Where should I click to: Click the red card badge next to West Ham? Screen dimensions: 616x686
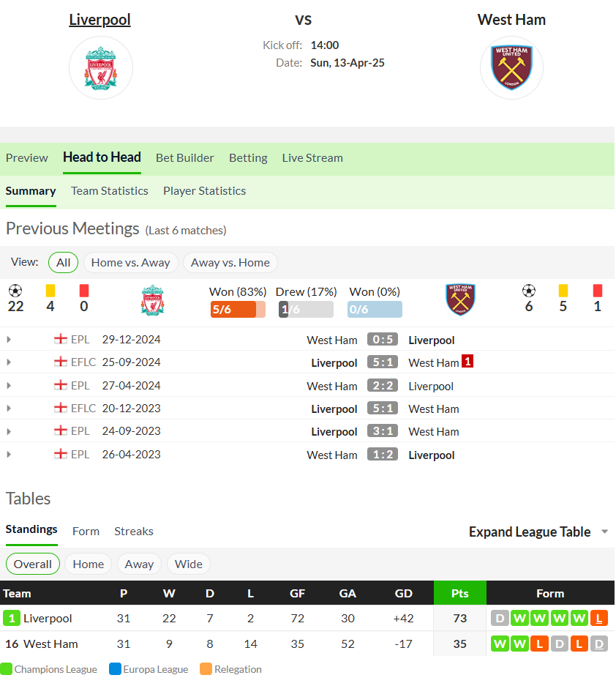(467, 362)
